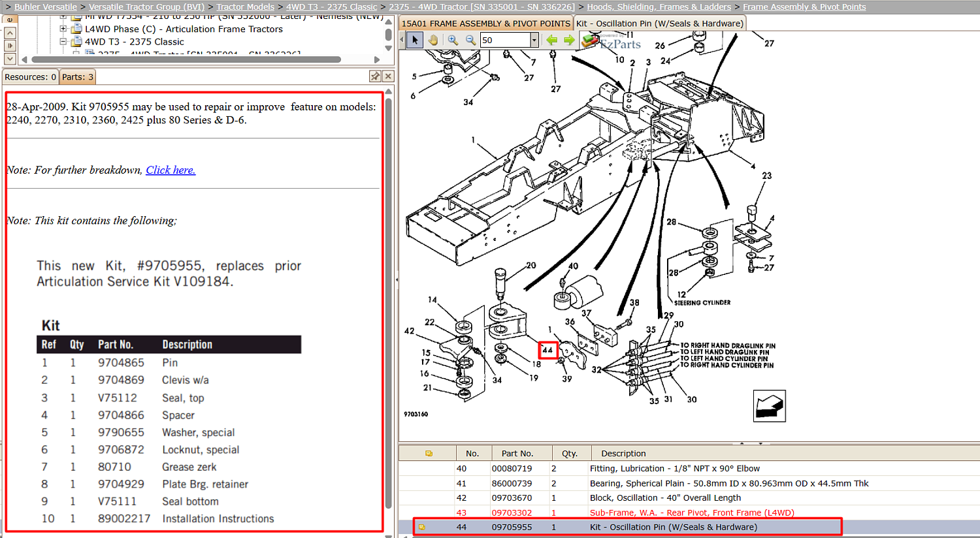Click the 'e' tab on left sidebar
980x538 pixels.
click(x=10, y=19)
